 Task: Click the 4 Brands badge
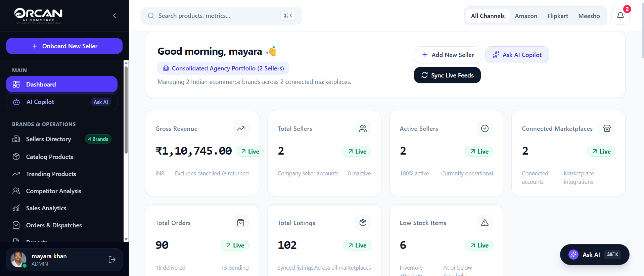coord(98,139)
